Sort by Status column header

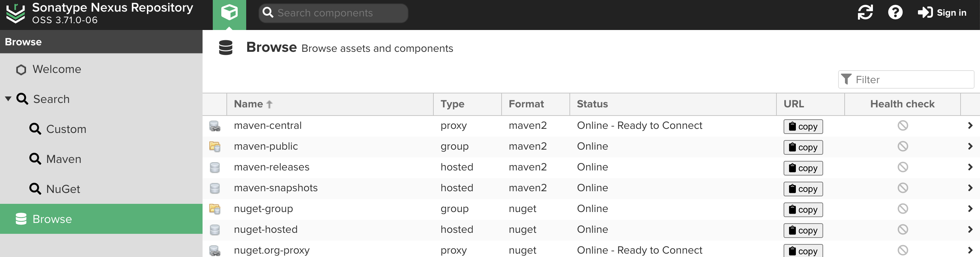pyautogui.click(x=673, y=104)
